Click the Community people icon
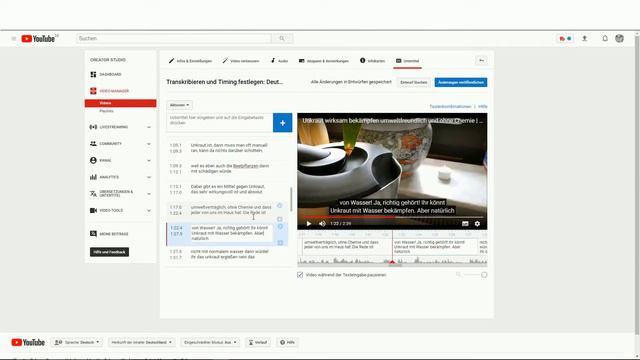Screen dimensions: 640x360 click(93, 144)
